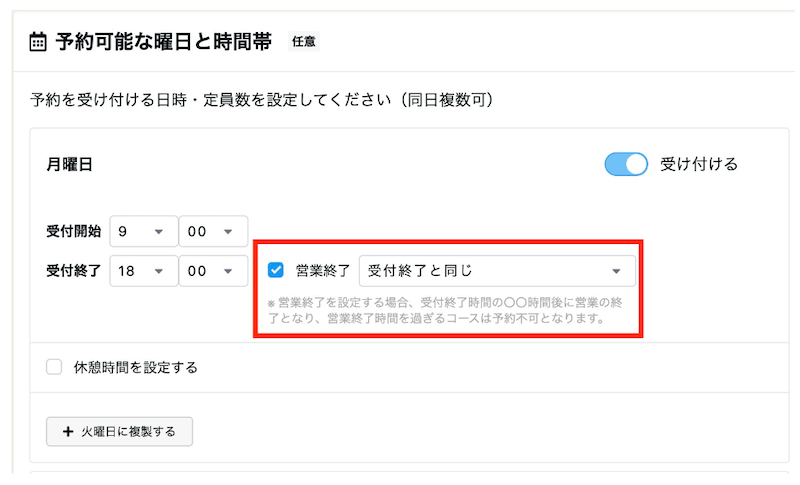Open the 受付終了と同じ dropdown
Viewport: 800px width, 485px height.
click(x=496, y=270)
